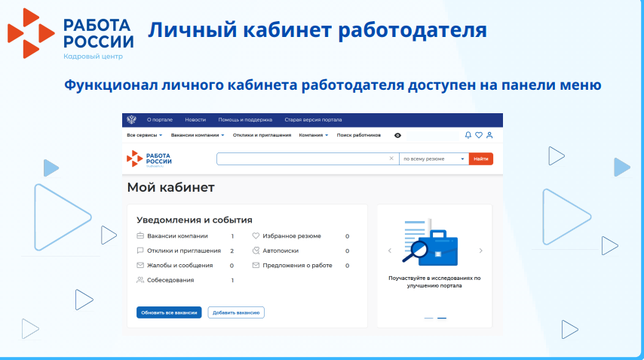Open О портале in the top bar
The image size is (644, 360).
click(x=160, y=119)
